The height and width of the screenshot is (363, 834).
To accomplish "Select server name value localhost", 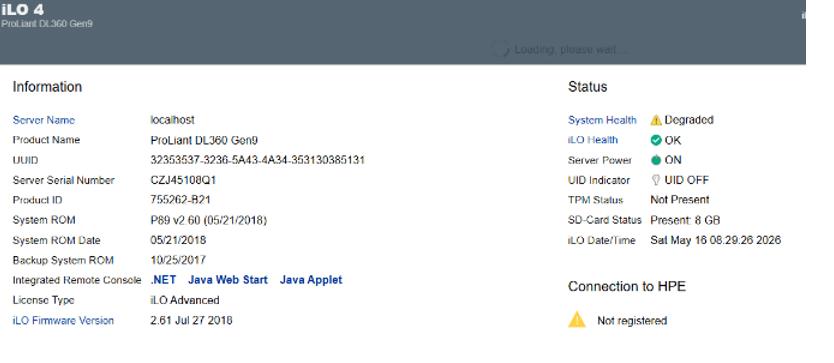I will (172, 120).
